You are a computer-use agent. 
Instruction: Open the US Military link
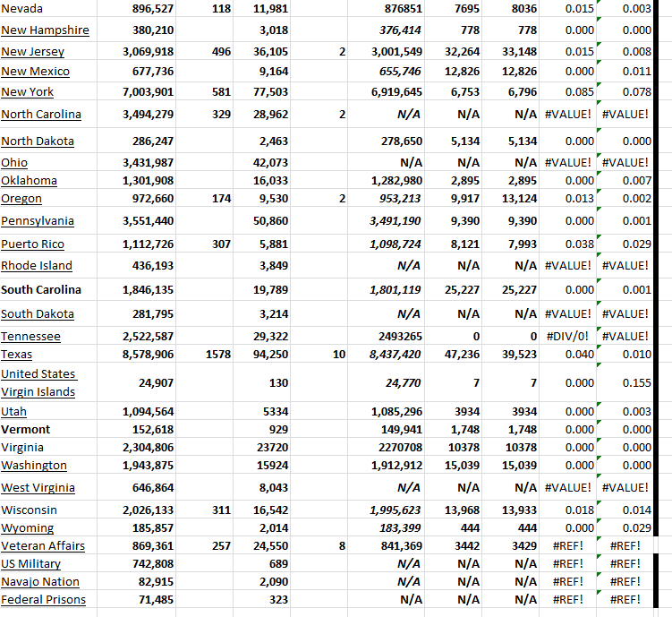coord(31,564)
